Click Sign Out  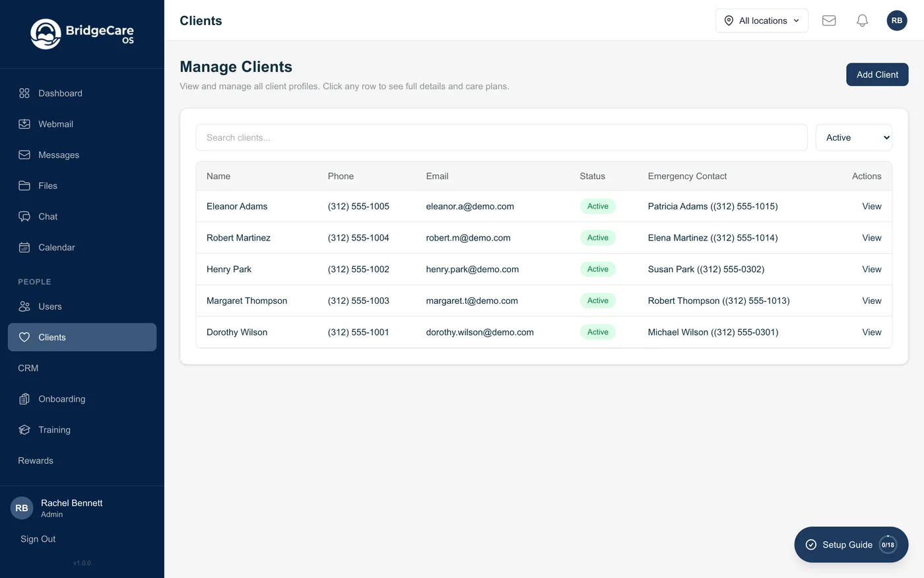point(38,539)
